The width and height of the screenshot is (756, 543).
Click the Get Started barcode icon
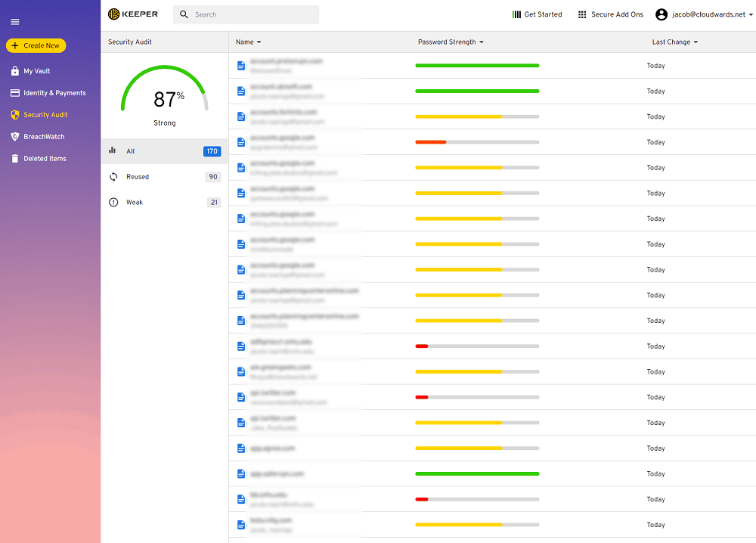516,14
